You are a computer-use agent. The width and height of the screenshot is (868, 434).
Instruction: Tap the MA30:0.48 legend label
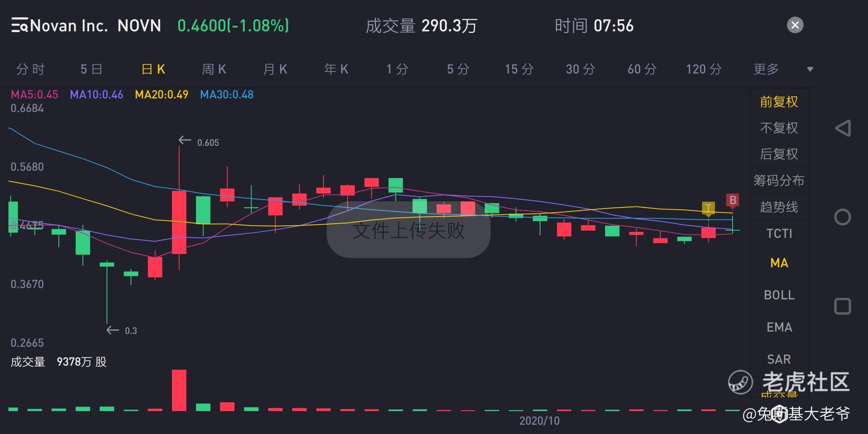pyautogui.click(x=227, y=95)
